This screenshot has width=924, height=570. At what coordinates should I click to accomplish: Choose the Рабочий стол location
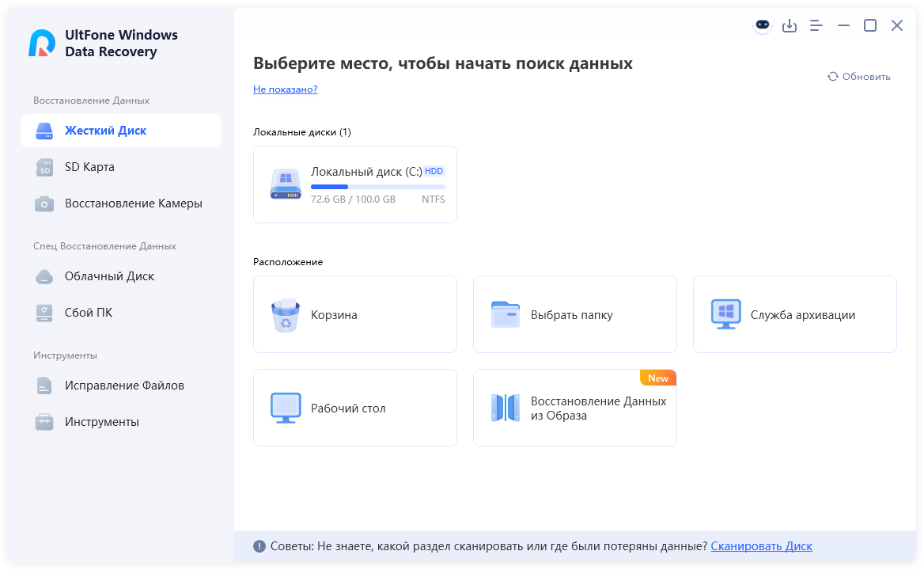click(354, 408)
